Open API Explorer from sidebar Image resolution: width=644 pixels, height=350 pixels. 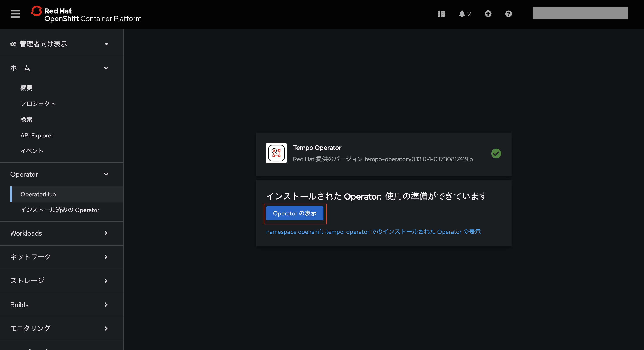pyautogui.click(x=36, y=135)
